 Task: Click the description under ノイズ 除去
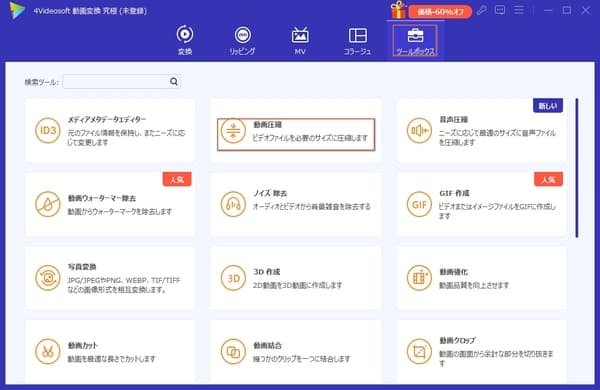pyautogui.click(x=311, y=206)
